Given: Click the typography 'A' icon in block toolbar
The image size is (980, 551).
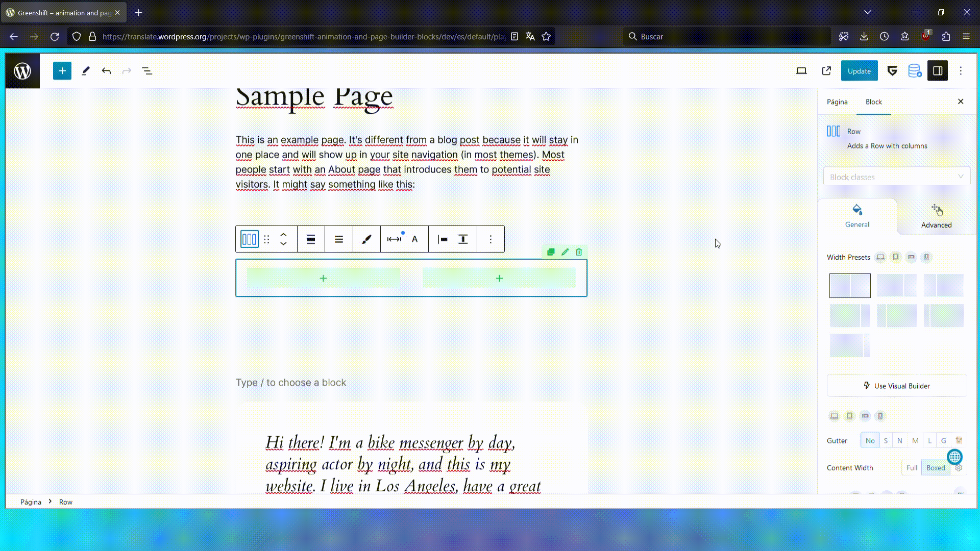Looking at the screenshot, I should (414, 239).
